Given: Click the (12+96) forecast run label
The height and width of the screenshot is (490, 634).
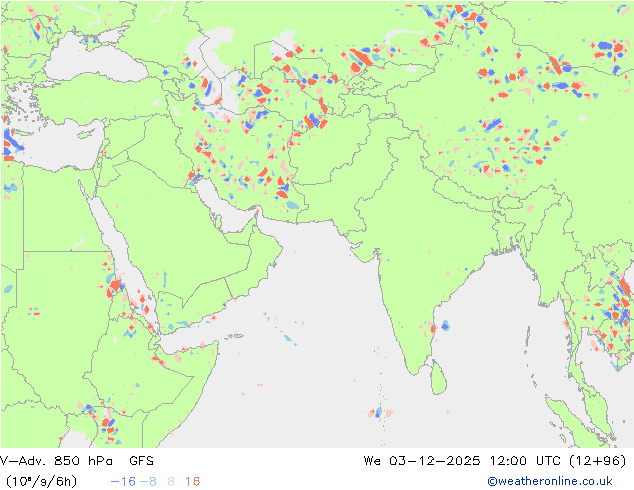Looking at the screenshot, I should pos(597,460).
